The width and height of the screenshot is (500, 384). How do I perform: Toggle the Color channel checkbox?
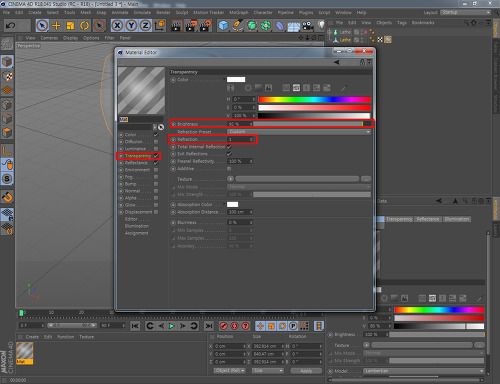(x=156, y=135)
